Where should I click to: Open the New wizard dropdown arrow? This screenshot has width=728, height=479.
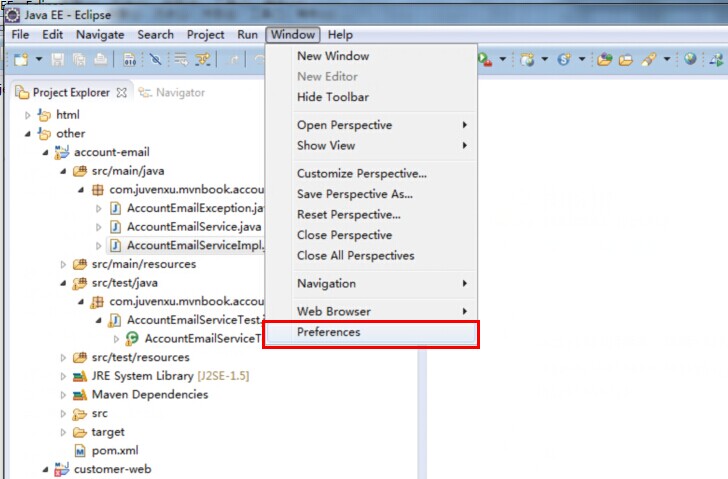39,59
